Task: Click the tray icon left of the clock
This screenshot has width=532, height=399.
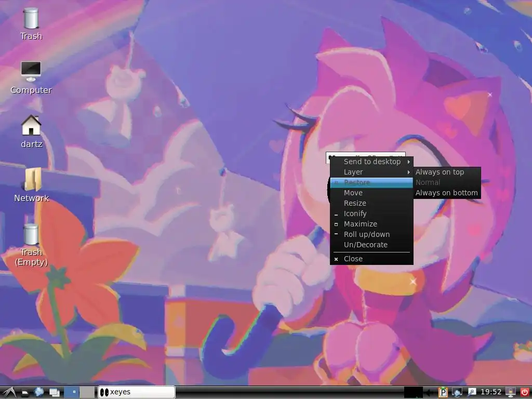Action: pyautogui.click(x=472, y=392)
